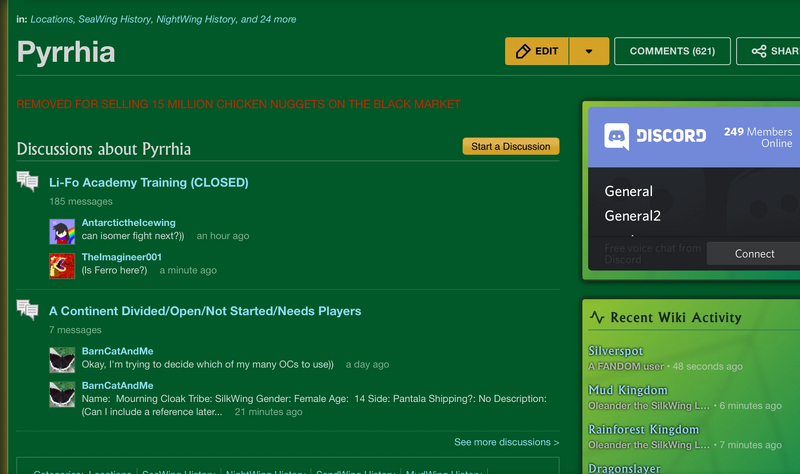This screenshot has width=800, height=474.
Task: Click speech bubble icon beside Li-Fo Academy Training
Action: click(x=27, y=182)
